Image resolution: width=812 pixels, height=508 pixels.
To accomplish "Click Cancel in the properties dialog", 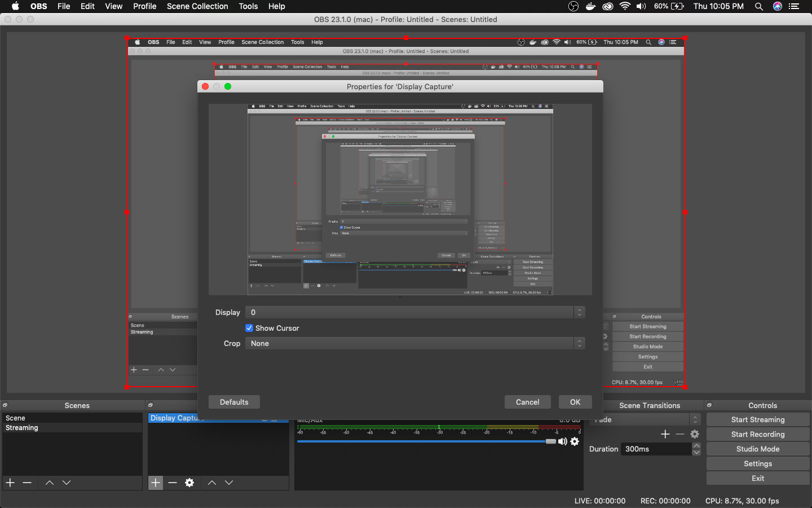I will pyautogui.click(x=527, y=402).
